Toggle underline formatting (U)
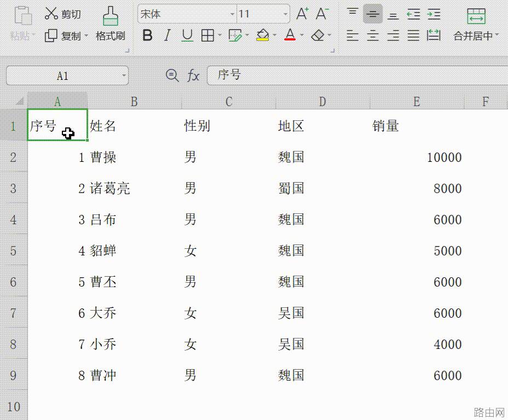Viewport: 508px width, 420px height. tap(187, 35)
